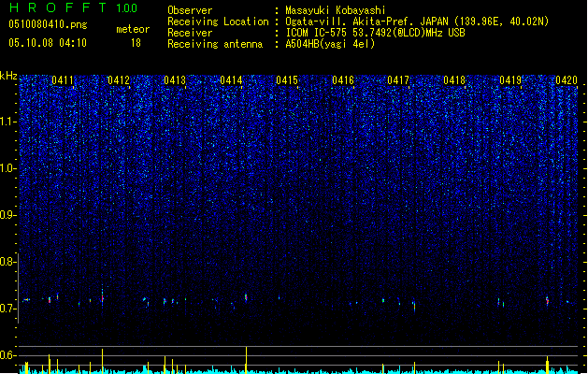
Task: Click the 0.8 kHz axis label
Action: (x=8, y=262)
